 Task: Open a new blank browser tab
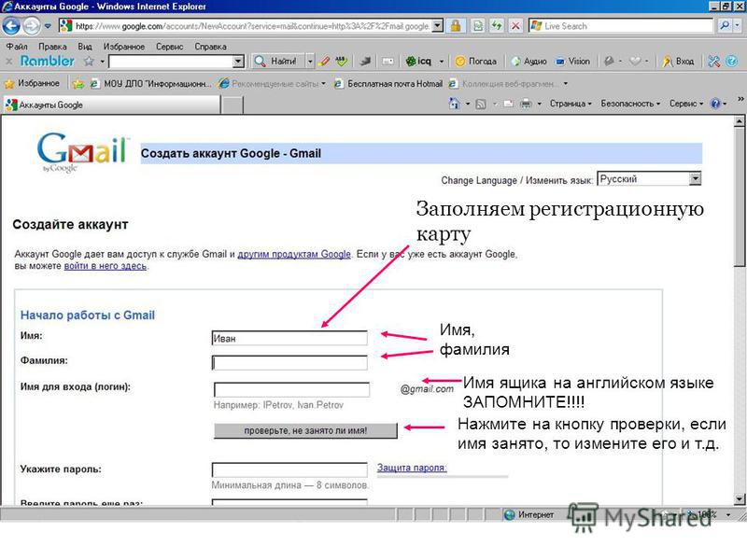pos(233,105)
